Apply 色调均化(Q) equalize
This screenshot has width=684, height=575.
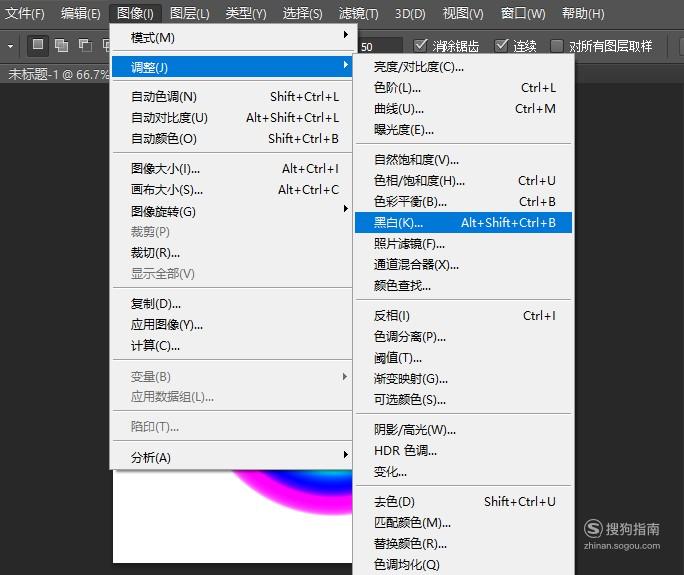pyautogui.click(x=463, y=565)
